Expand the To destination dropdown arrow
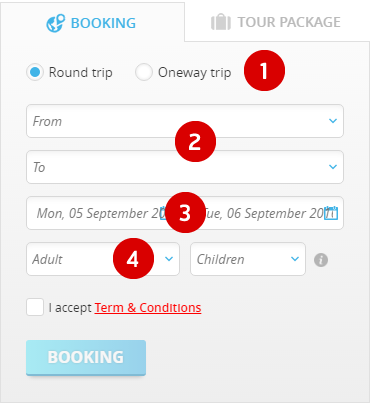The height and width of the screenshot is (404, 371). point(333,167)
